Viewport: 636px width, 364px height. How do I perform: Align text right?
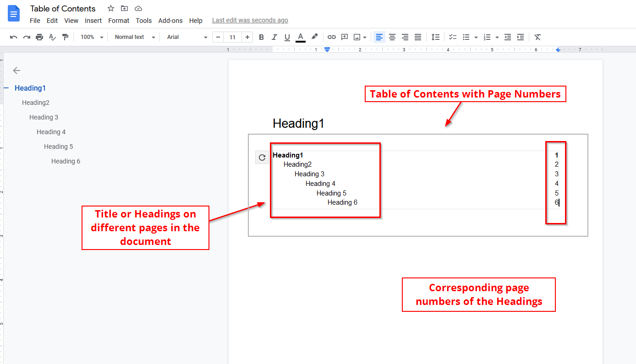405,37
